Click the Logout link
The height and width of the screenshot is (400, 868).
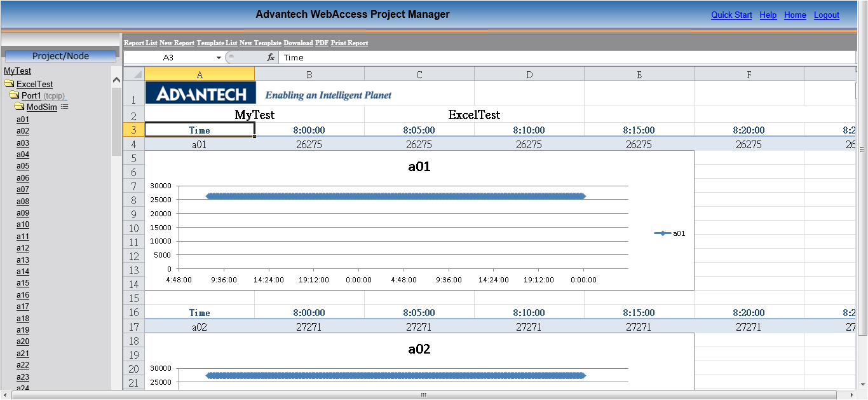(827, 15)
